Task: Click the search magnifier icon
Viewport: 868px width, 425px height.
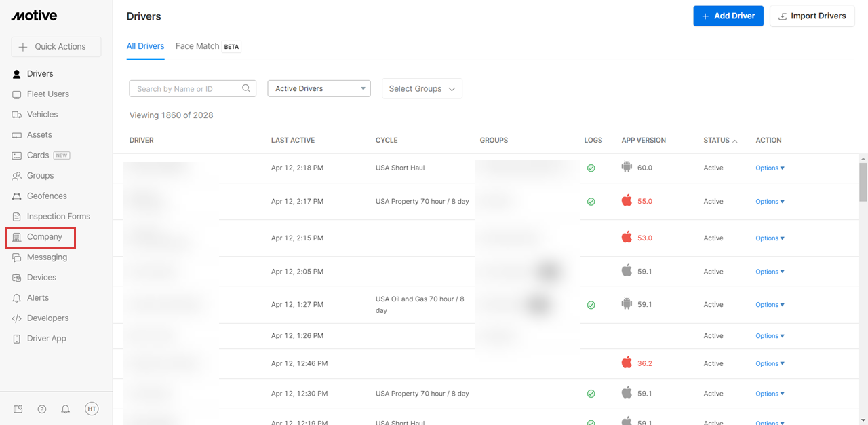Action: click(247, 88)
